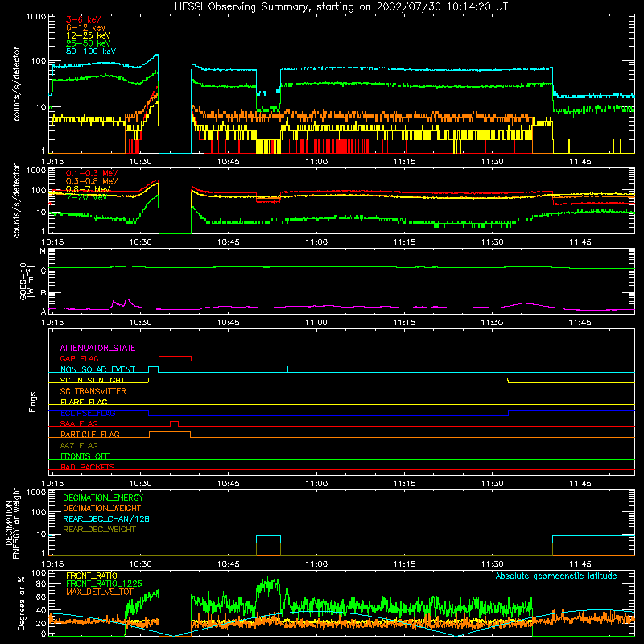
Task: Click the raised NON_SOLAR_EVENT pulse near 10:32
Action: [153, 367]
